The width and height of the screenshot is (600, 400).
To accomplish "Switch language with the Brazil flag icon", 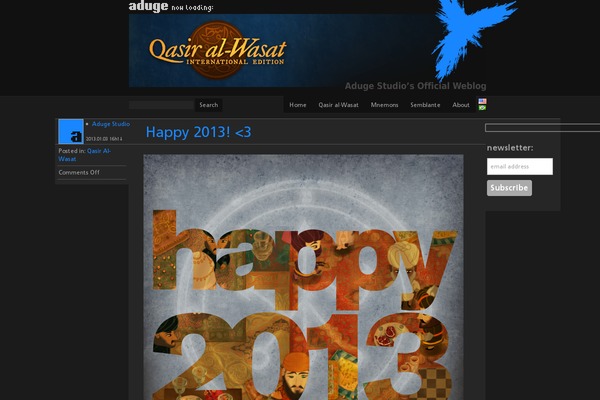I will (483, 108).
